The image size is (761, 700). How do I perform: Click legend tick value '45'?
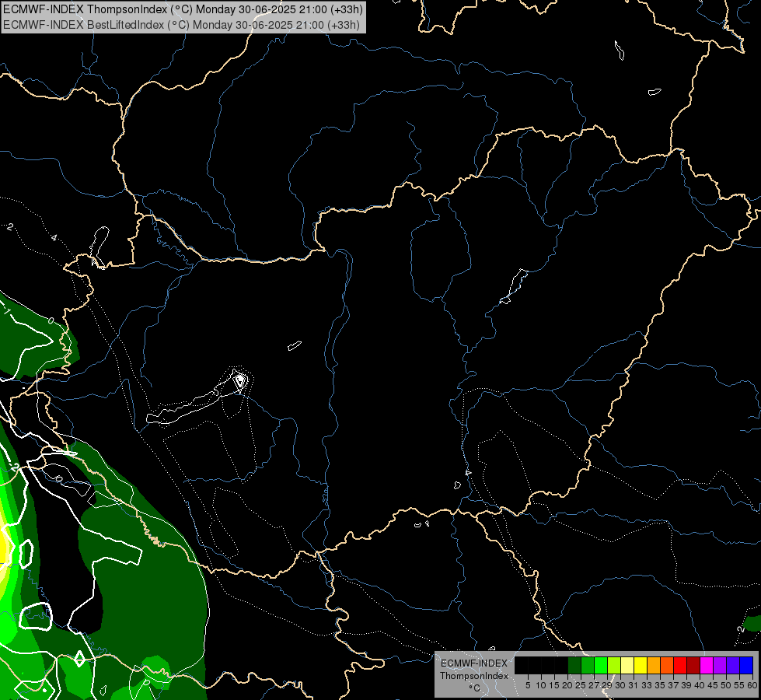tap(713, 685)
